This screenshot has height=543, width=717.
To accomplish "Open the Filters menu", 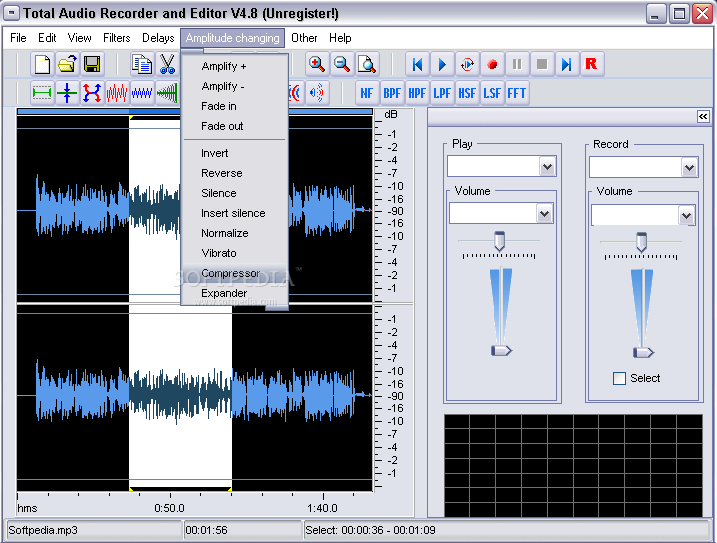I will click(x=117, y=38).
